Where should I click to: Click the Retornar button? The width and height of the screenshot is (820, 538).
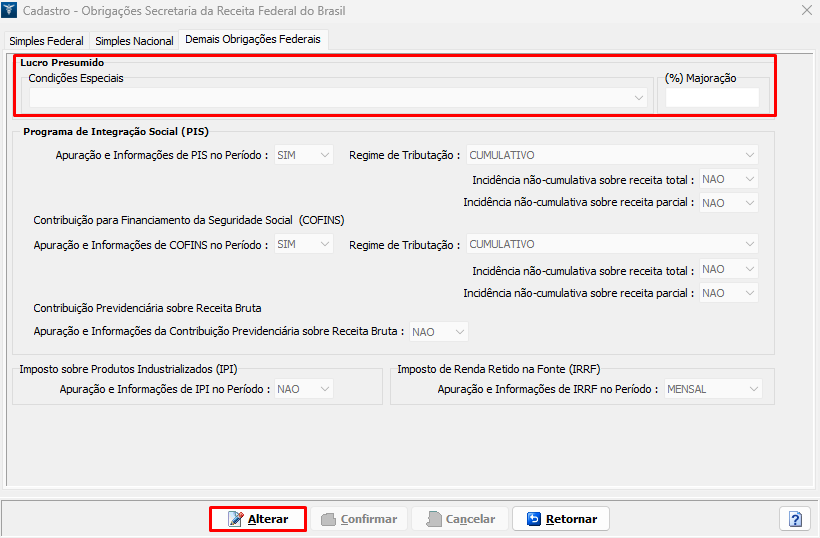pos(561,519)
